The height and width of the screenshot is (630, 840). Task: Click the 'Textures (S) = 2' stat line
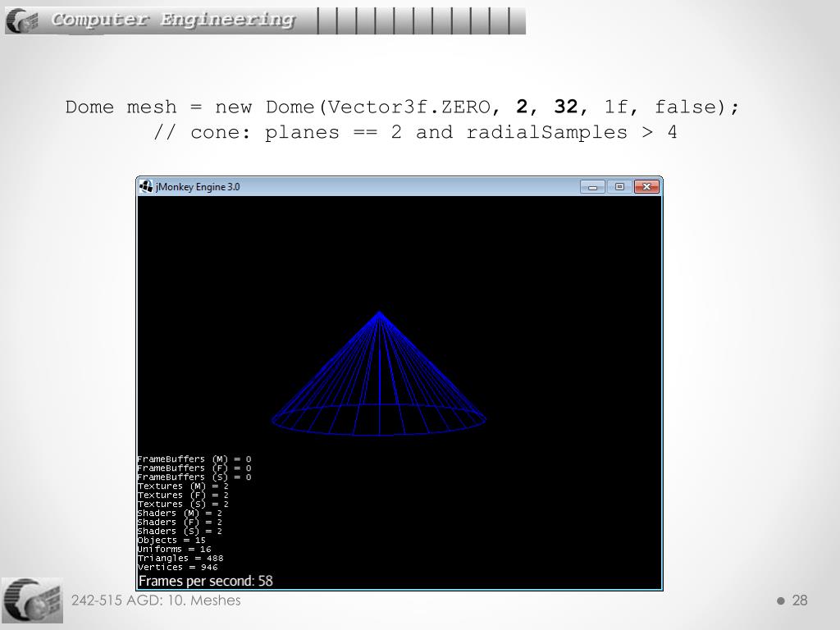pos(183,504)
